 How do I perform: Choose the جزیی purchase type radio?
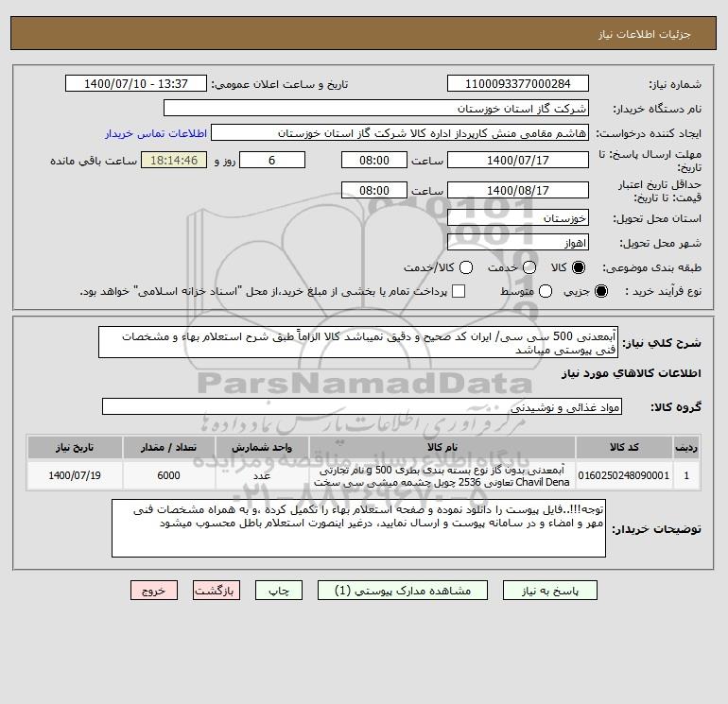pos(600,291)
